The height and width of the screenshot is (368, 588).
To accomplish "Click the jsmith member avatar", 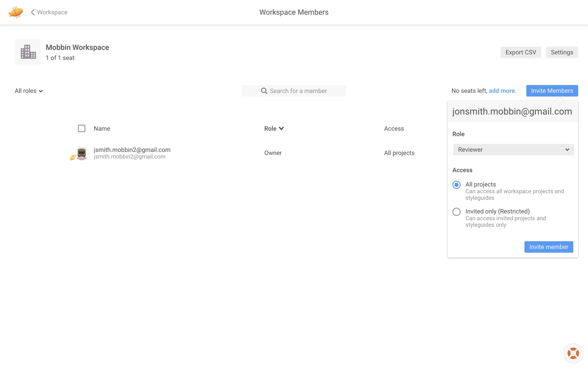I will click(81, 153).
